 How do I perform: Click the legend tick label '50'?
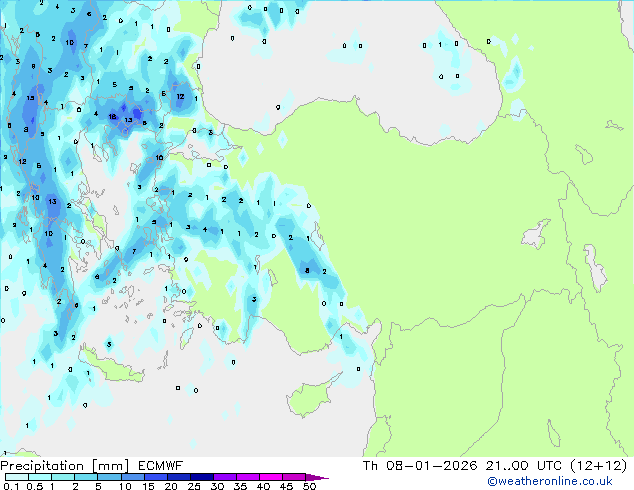click(x=309, y=486)
